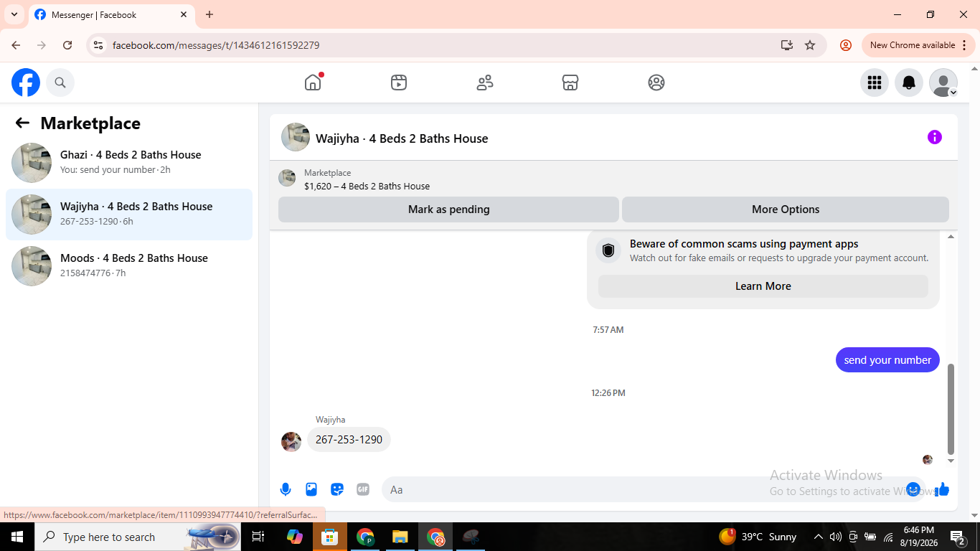Viewport: 980px width, 551px height.
Task: Click the listing thumbnail beside Marketplace price
Action: 287,178
